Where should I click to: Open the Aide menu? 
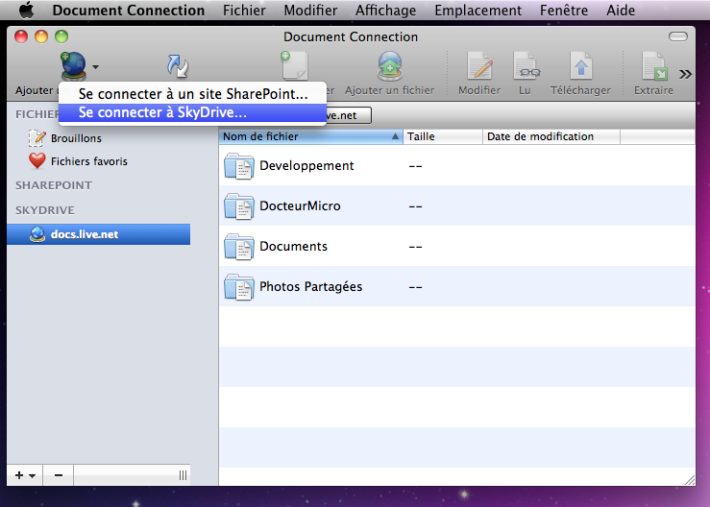(620, 10)
